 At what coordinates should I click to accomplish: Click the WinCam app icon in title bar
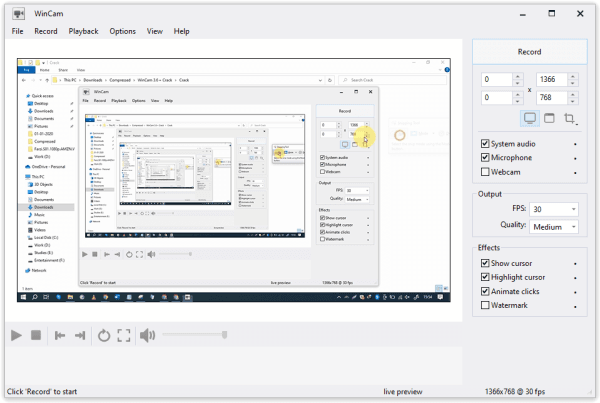[x=18, y=14]
